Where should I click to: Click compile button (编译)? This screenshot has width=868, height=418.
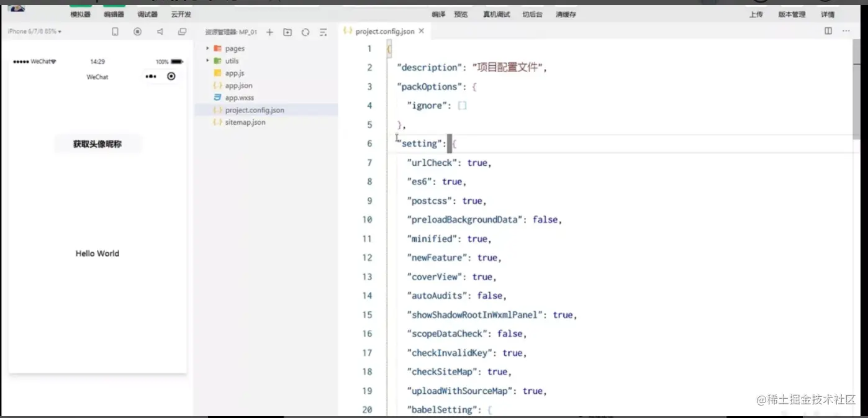point(438,14)
